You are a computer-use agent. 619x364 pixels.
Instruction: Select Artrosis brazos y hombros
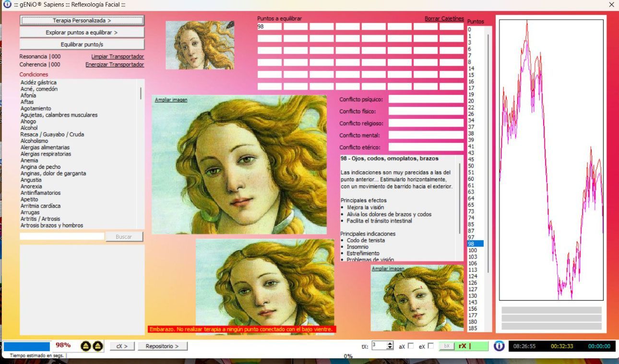click(x=52, y=225)
